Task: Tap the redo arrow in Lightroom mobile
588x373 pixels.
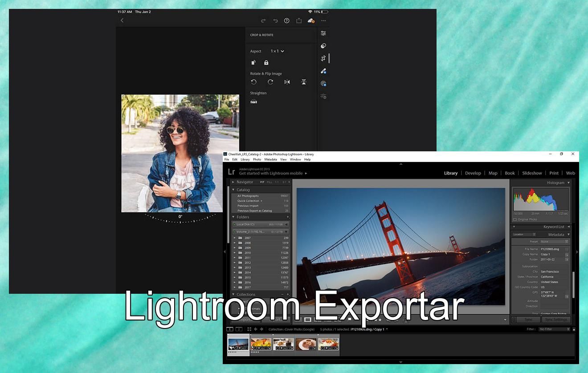Action: (x=263, y=20)
